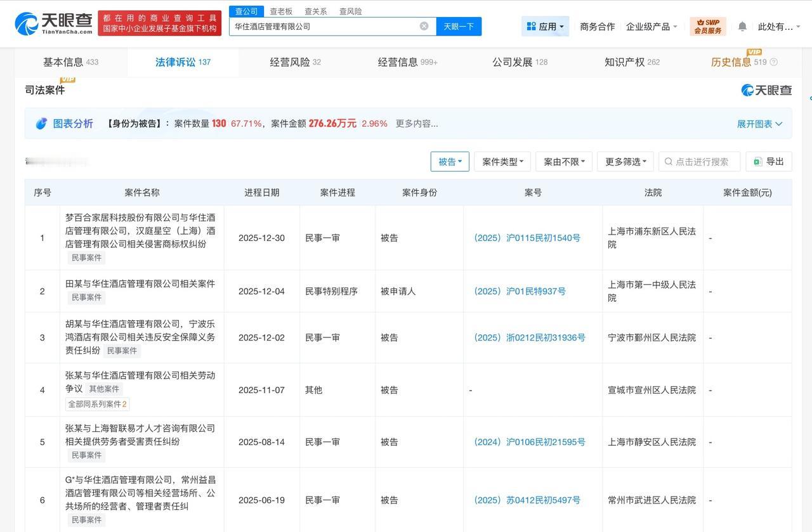
Task: Click the green 导出 export icon
Action: pyautogui.click(x=757, y=161)
